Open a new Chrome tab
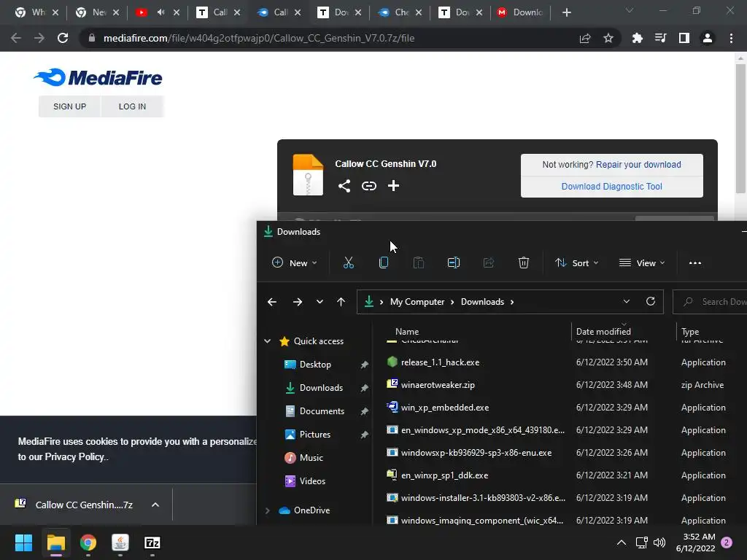This screenshot has height=560, width=747. (566, 12)
